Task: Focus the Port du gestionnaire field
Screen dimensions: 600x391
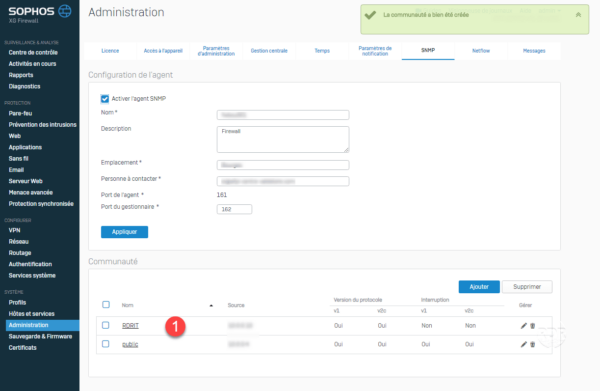Action: click(x=234, y=209)
